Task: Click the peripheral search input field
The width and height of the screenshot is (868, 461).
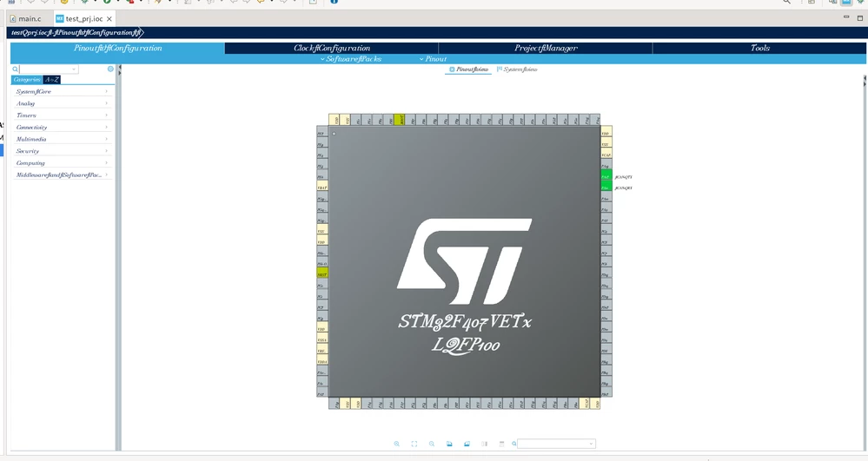Action: pos(45,69)
